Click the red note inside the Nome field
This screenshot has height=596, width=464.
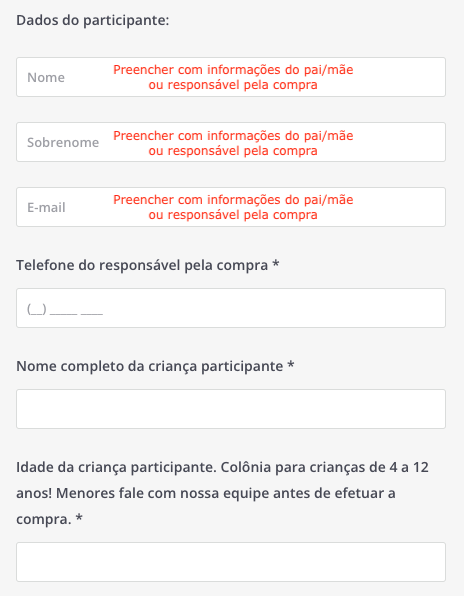[x=233, y=77]
